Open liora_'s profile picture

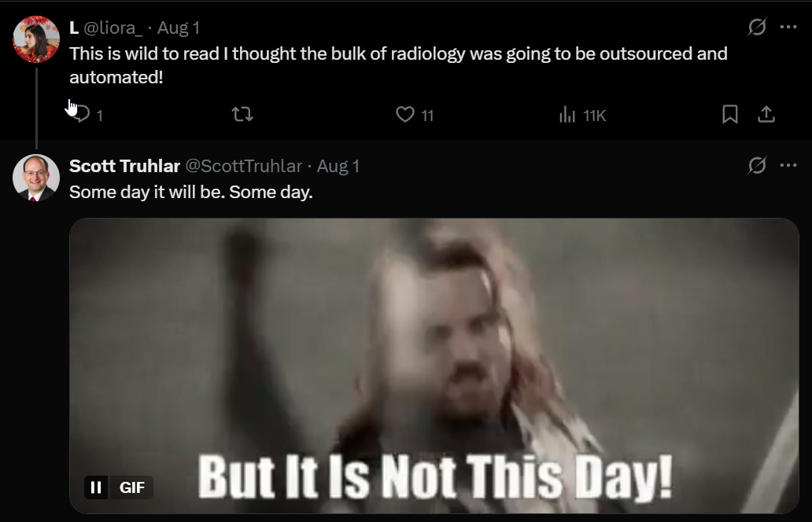click(x=36, y=39)
